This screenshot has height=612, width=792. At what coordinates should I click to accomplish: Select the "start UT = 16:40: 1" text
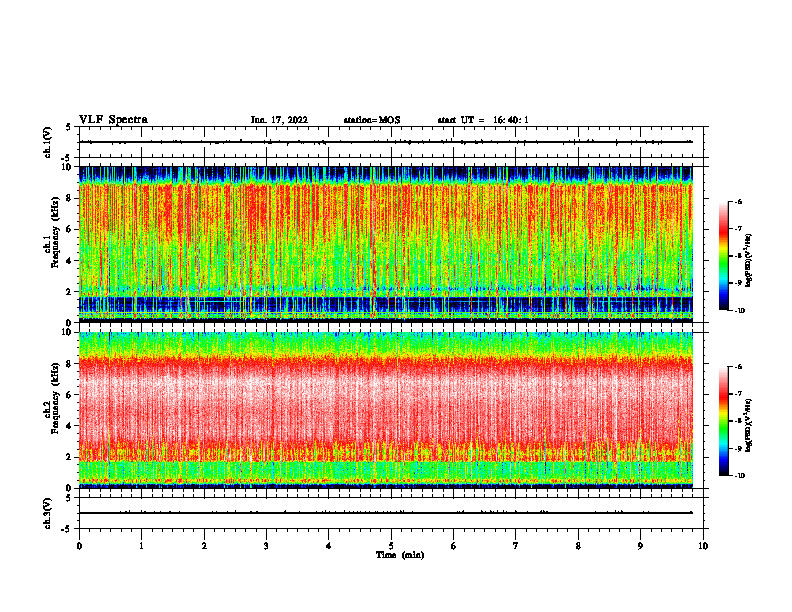[x=483, y=120]
